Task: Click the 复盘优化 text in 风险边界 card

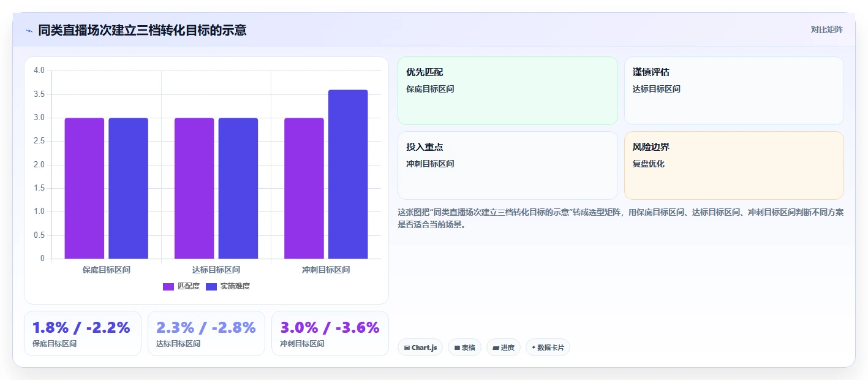Action: (649, 164)
